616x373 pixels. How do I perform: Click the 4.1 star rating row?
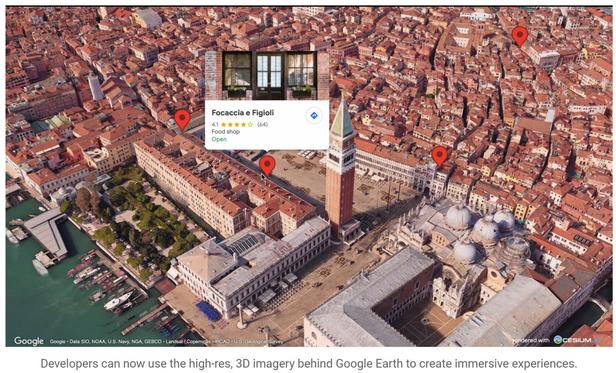pyautogui.click(x=240, y=125)
